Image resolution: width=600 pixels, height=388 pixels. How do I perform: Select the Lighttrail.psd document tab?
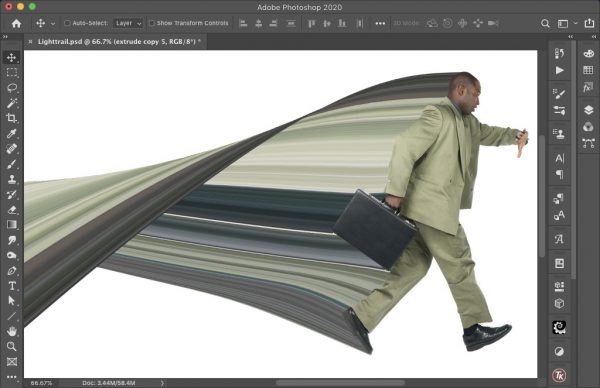119,41
